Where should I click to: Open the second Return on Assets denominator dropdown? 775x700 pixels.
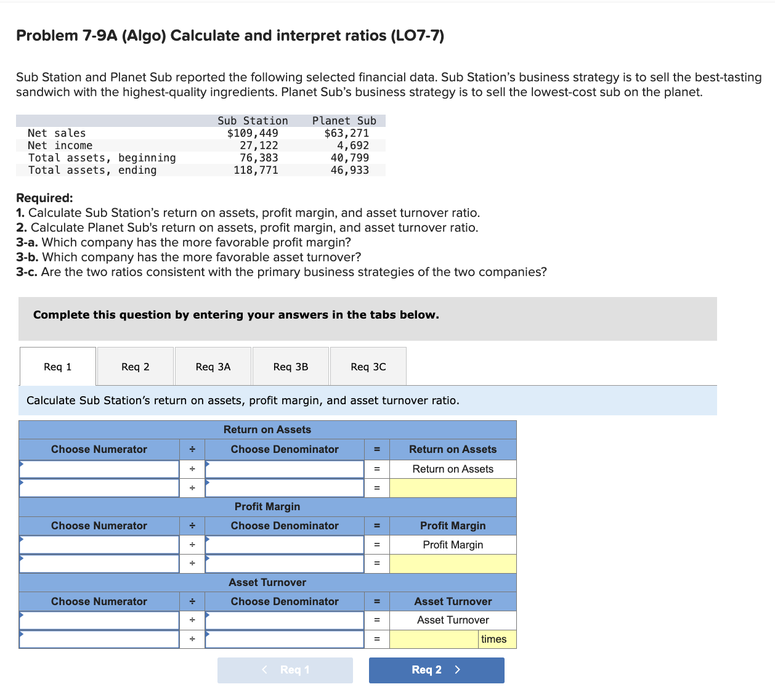[284, 488]
